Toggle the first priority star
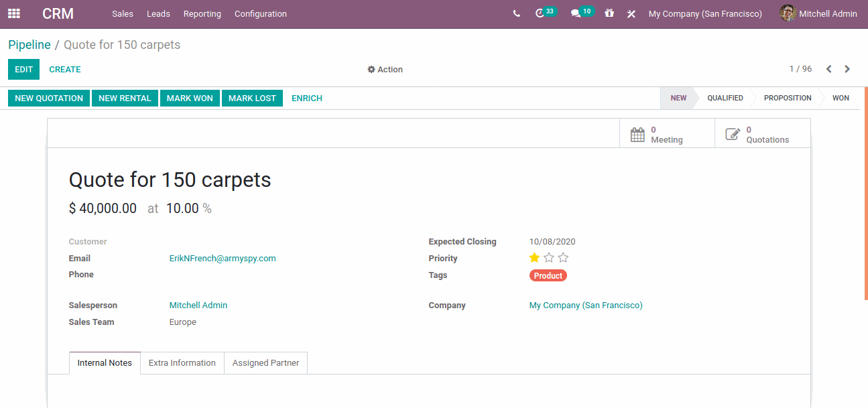 (x=534, y=258)
